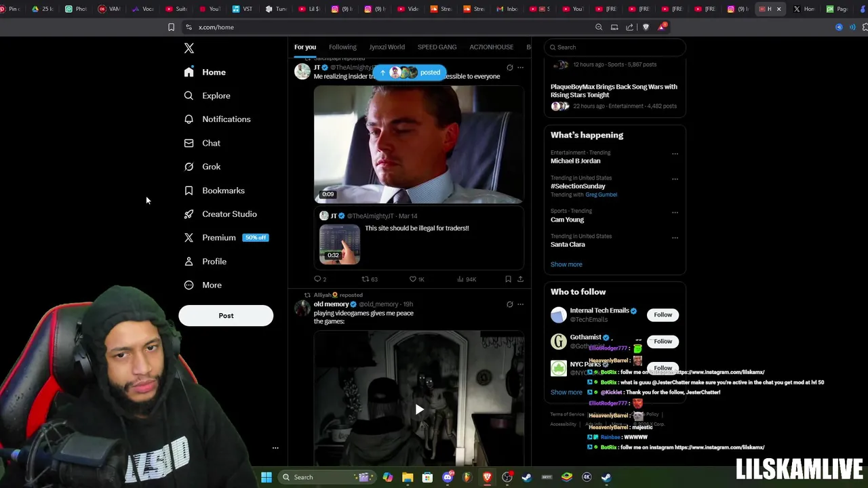Open FL Studio from the taskbar

coord(467,477)
